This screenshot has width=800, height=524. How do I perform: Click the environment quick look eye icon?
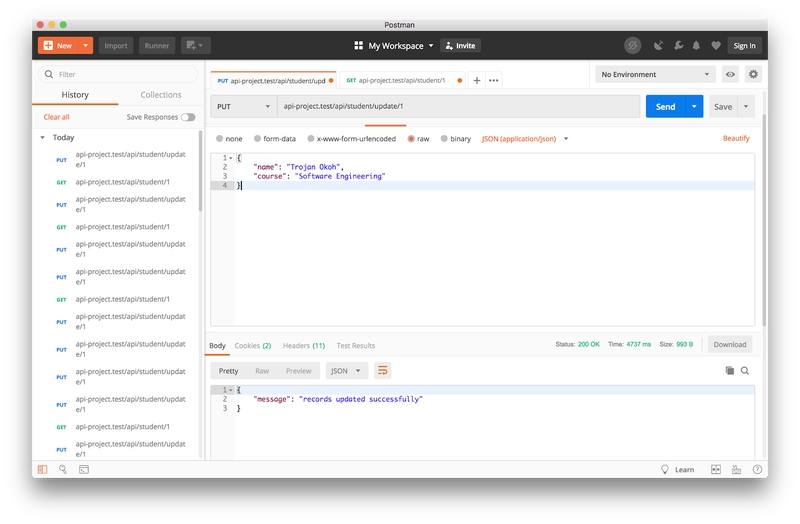(731, 74)
